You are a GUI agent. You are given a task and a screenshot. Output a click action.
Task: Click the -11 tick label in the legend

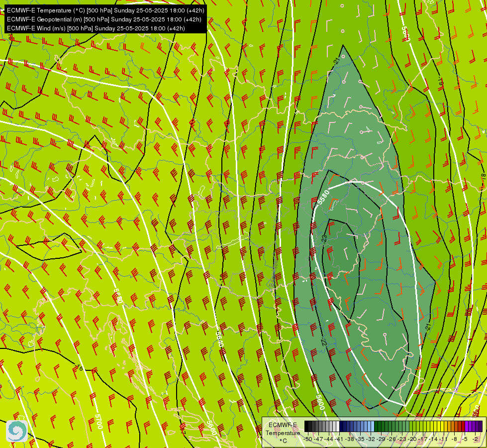[x=444, y=439]
